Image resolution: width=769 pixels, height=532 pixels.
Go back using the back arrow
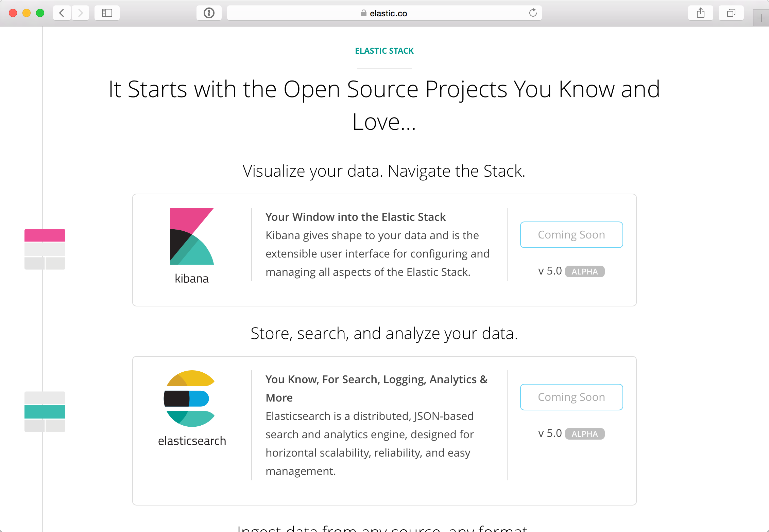click(62, 13)
